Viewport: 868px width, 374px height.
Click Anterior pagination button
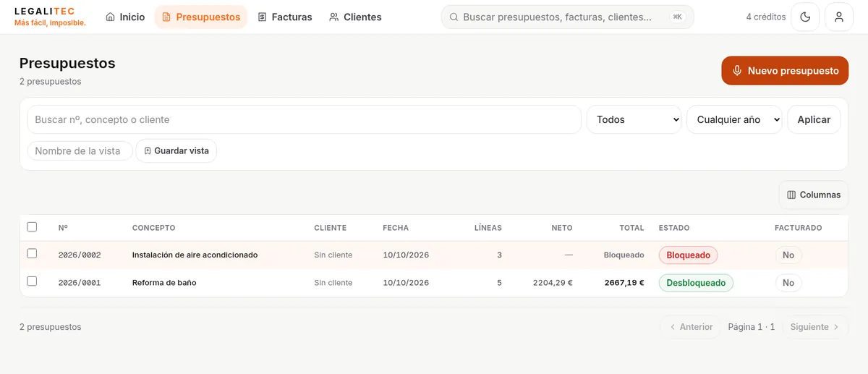691,327
